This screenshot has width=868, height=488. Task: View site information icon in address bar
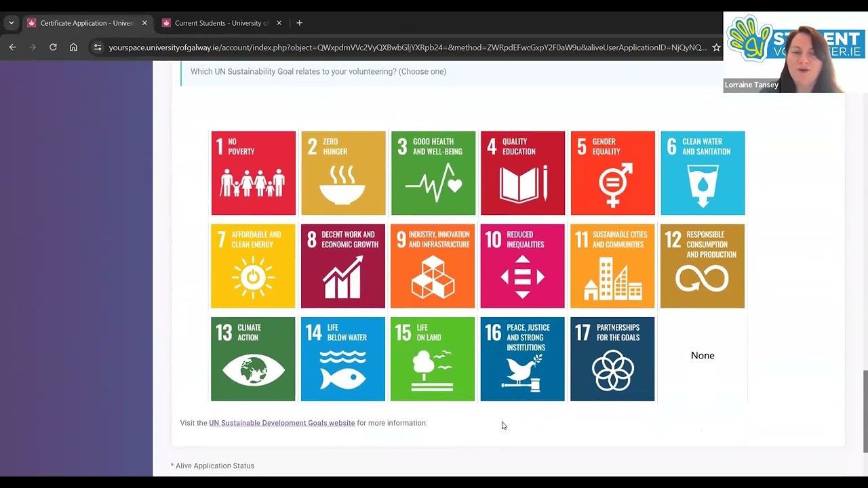[x=98, y=47]
